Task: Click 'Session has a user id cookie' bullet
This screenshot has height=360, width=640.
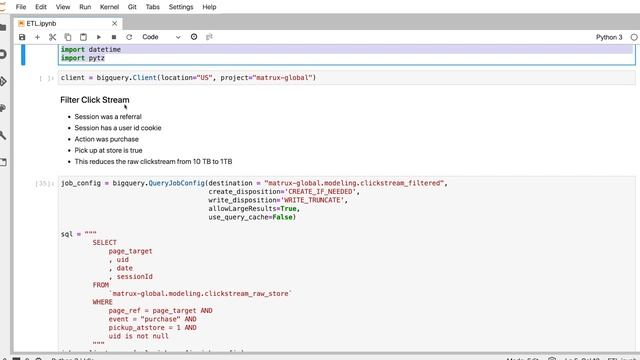Action: point(118,128)
